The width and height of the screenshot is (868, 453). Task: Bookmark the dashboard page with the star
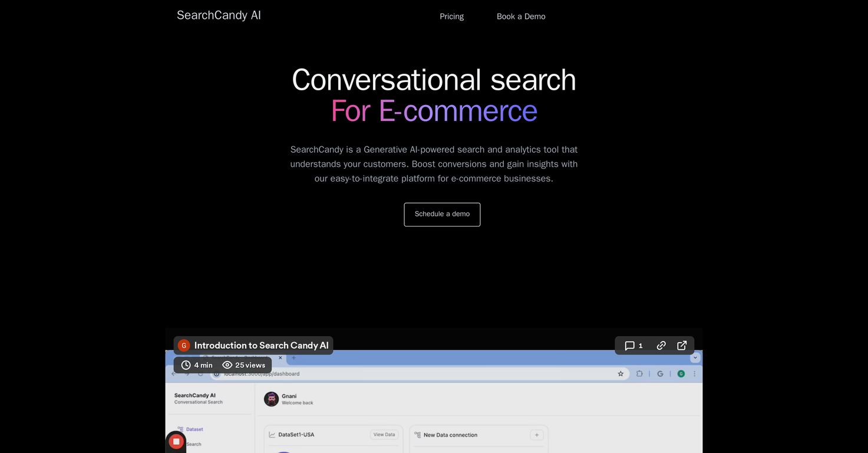point(620,373)
